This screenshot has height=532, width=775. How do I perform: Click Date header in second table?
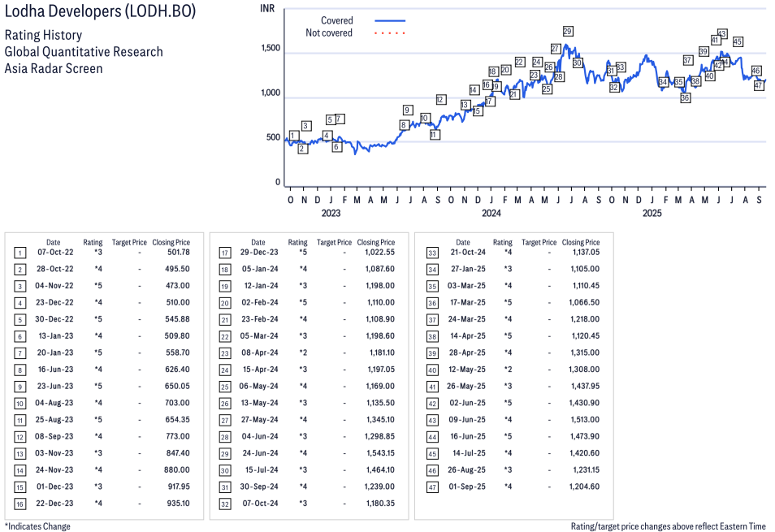pos(258,243)
